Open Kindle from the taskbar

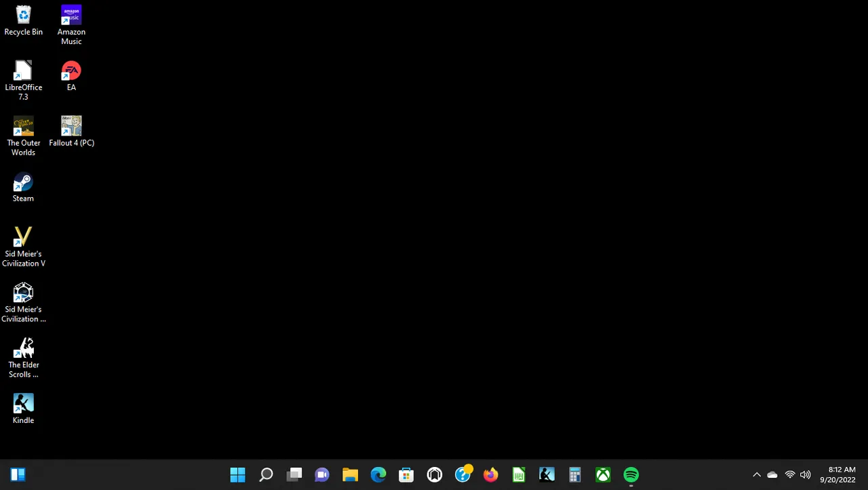pos(547,475)
